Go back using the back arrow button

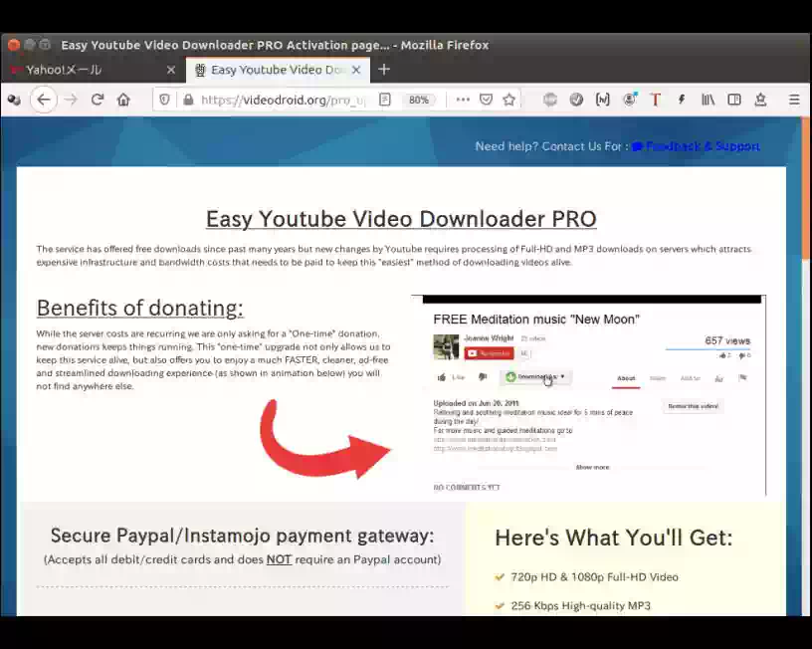click(x=44, y=100)
